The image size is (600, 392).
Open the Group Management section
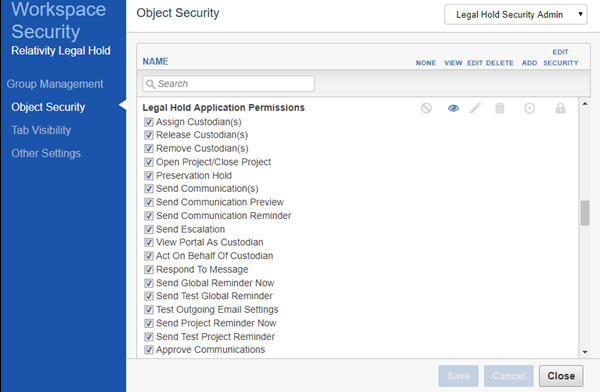[x=55, y=84]
